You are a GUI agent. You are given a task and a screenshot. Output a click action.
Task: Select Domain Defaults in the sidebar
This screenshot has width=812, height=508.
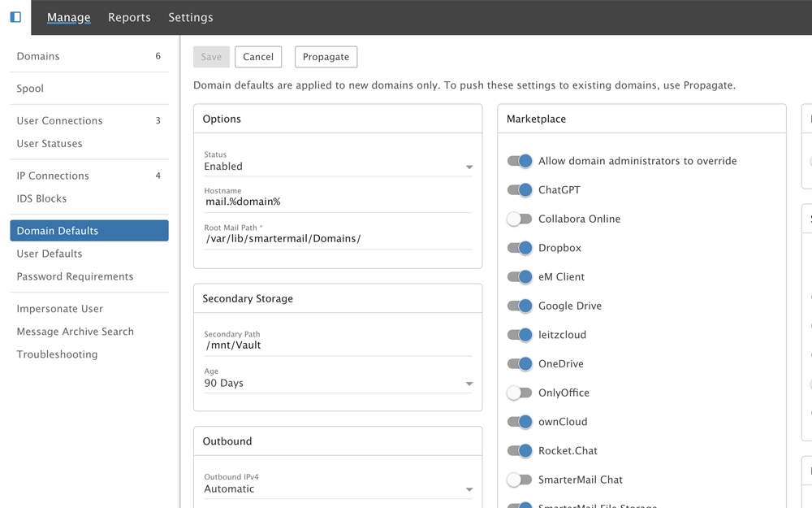coord(89,231)
